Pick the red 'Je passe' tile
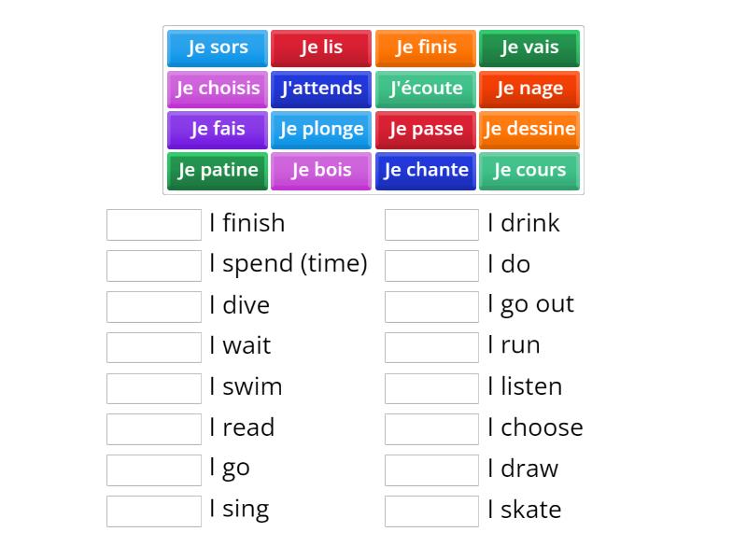 (x=425, y=130)
